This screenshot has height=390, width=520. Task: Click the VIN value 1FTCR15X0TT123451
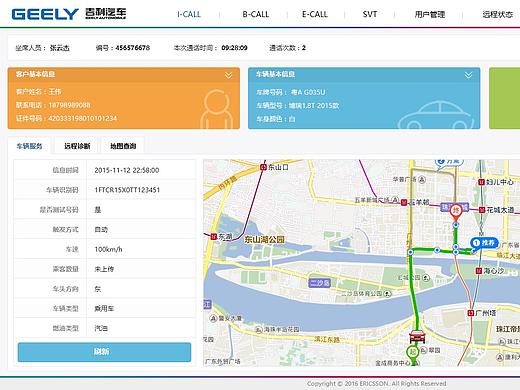pos(127,190)
